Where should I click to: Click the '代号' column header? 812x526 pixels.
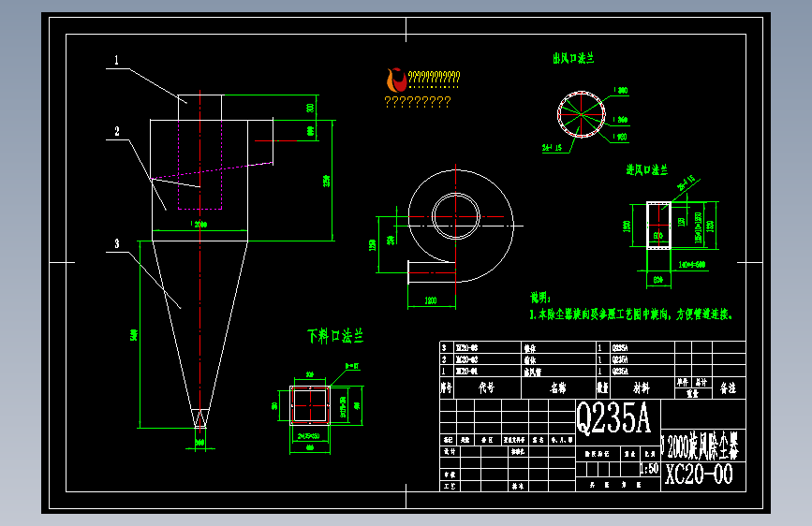pos(486,387)
